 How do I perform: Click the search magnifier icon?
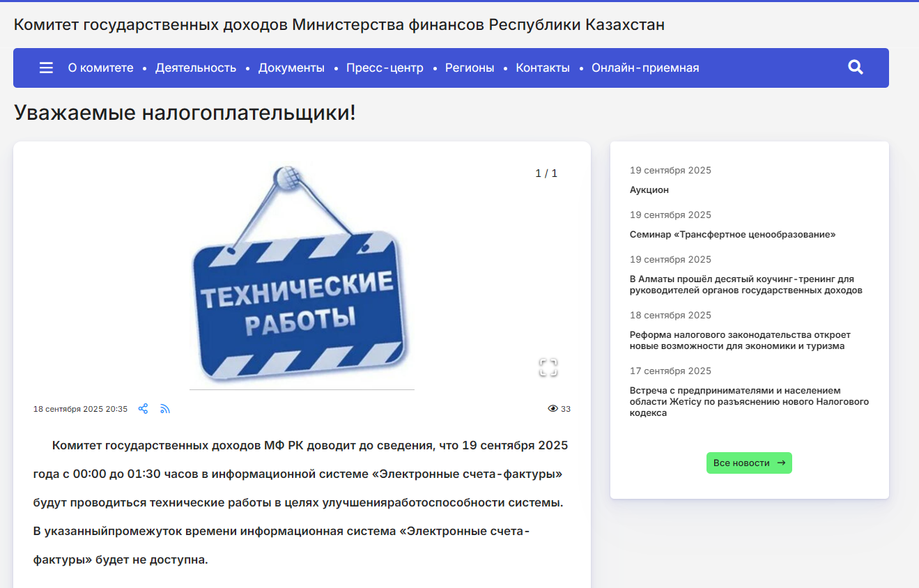(x=856, y=68)
